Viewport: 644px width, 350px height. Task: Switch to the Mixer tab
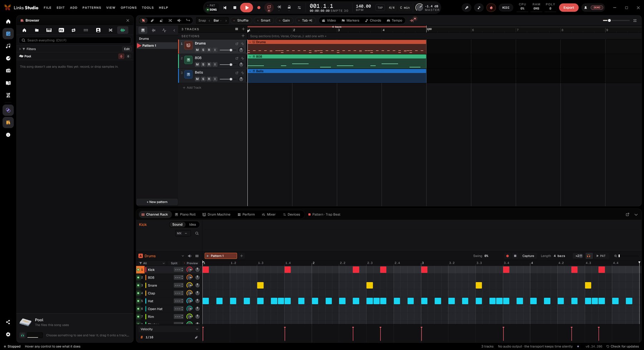269,214
